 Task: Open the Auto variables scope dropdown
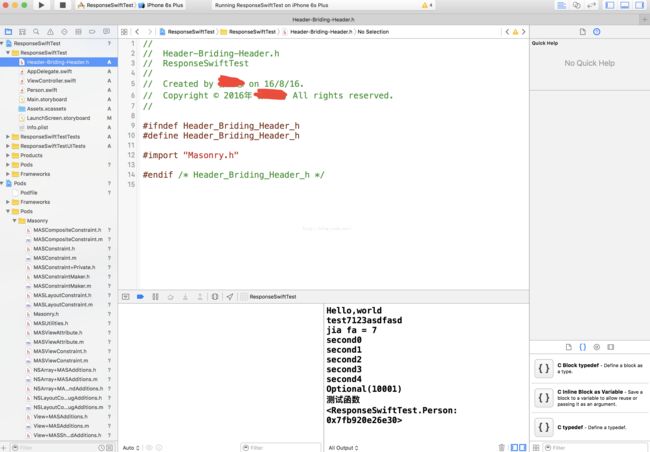131,448
